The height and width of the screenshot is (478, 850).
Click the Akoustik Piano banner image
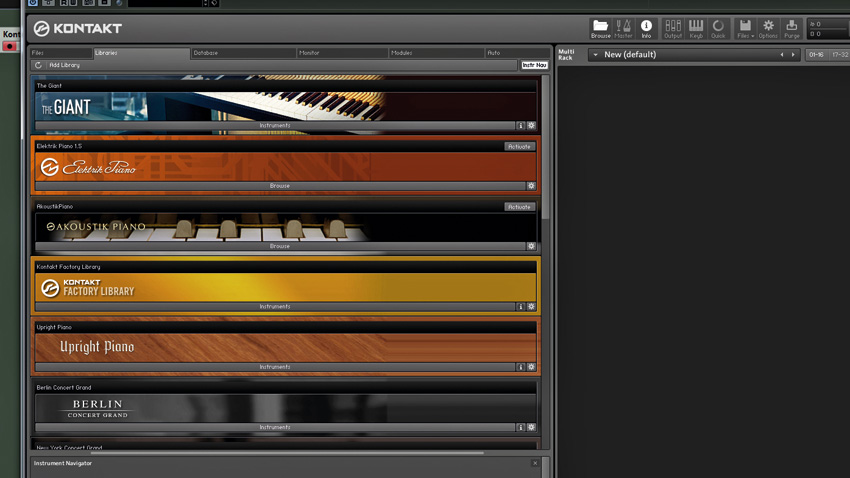pyautogui.click(x=286, y=227)
